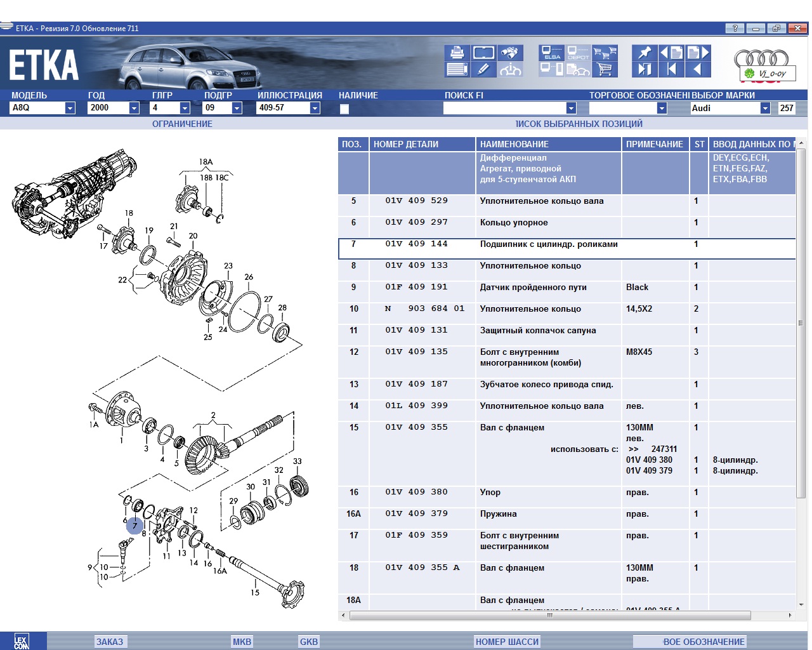This screenshot has width=812, height=650.
Task: Click the НАИМЕНОВАНИЕ column header
Action: tap(548, 144)
